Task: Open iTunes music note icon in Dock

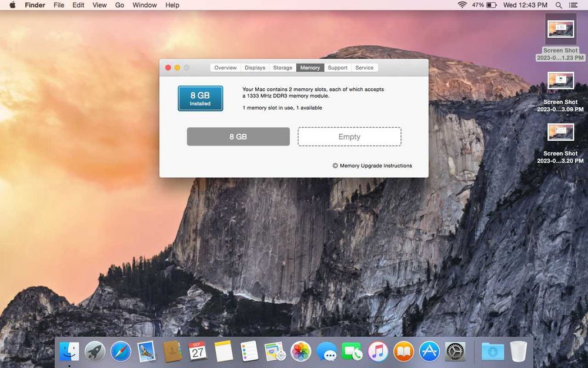Action: [377, 352]
